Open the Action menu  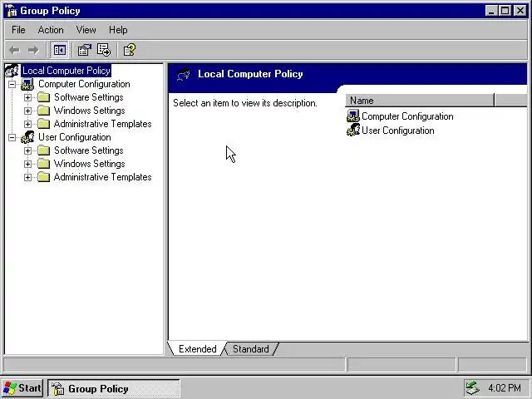[51, 30]
